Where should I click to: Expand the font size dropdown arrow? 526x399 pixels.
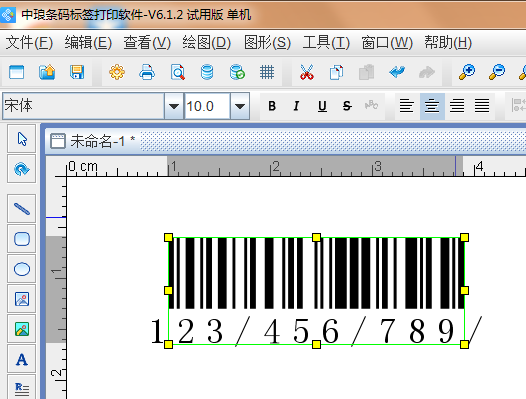tap(240, 106)
